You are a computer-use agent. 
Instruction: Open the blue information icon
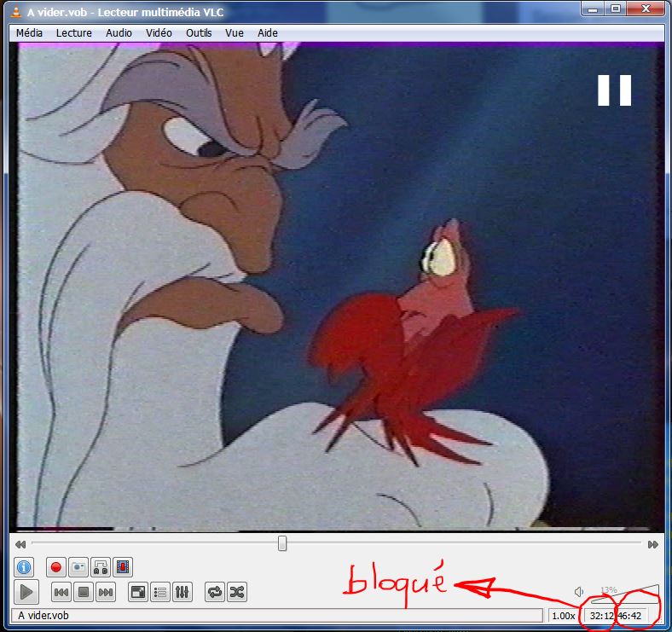(x=24, y=567)
